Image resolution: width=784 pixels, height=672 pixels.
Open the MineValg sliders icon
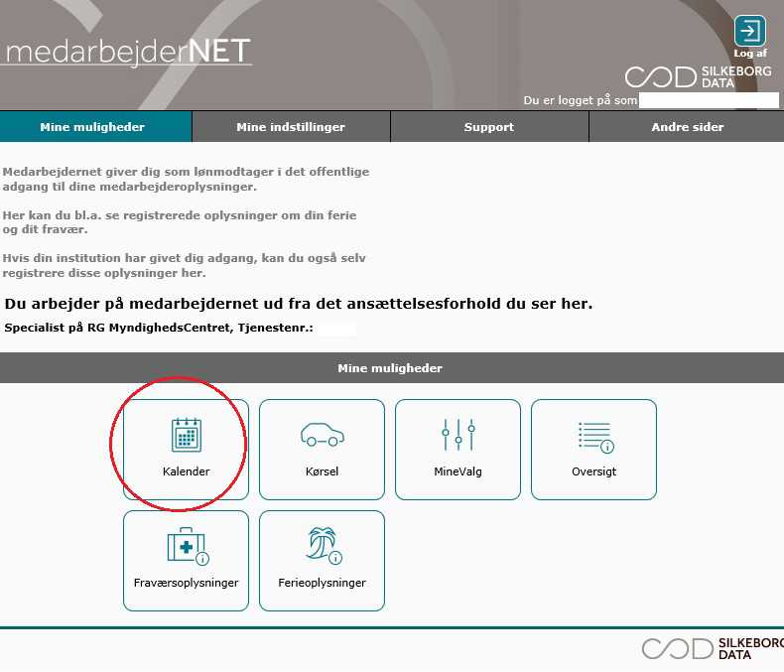[x=457, y=435]
